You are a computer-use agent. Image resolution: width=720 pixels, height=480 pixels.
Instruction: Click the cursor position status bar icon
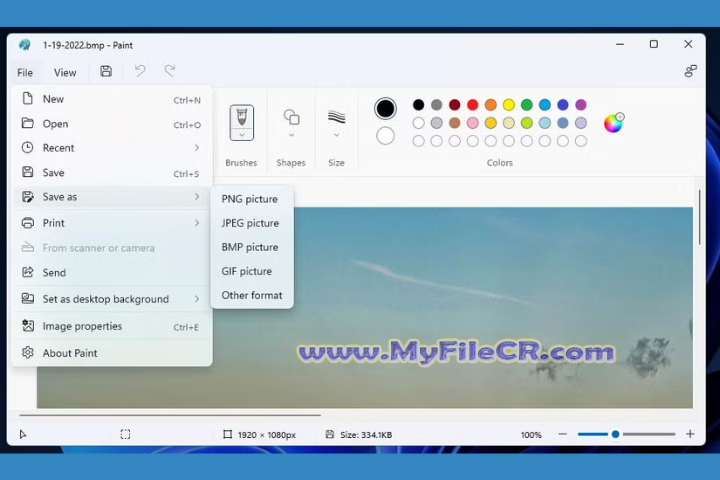point(22,434)
